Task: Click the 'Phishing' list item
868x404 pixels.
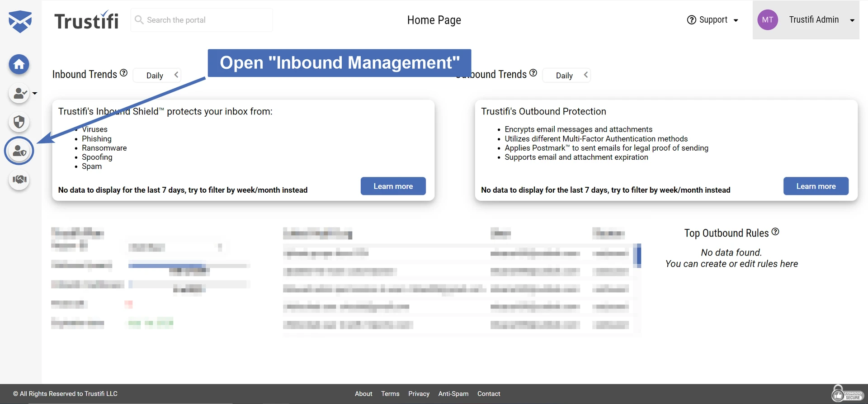Action: pos(97,139)
